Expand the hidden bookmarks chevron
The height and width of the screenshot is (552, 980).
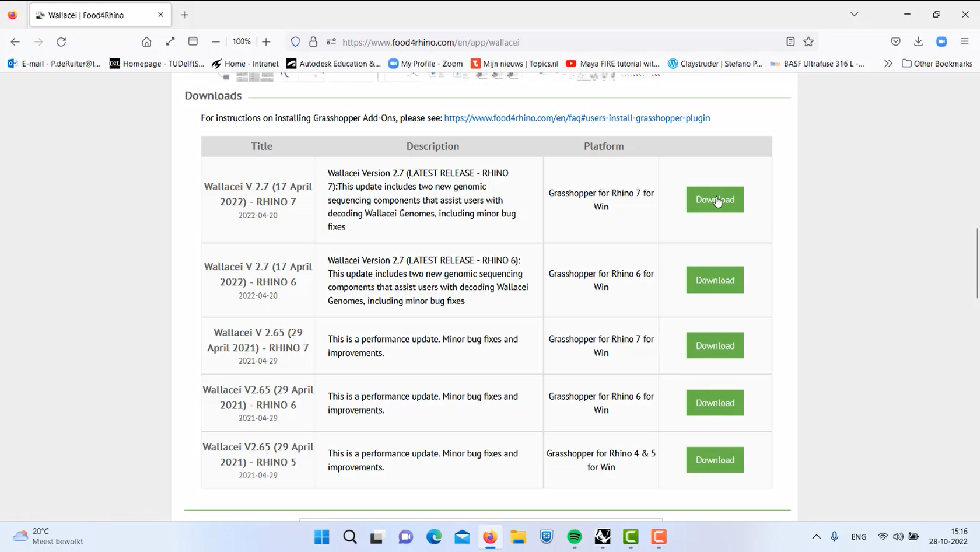pyautogui.click(x=887, y=64)
